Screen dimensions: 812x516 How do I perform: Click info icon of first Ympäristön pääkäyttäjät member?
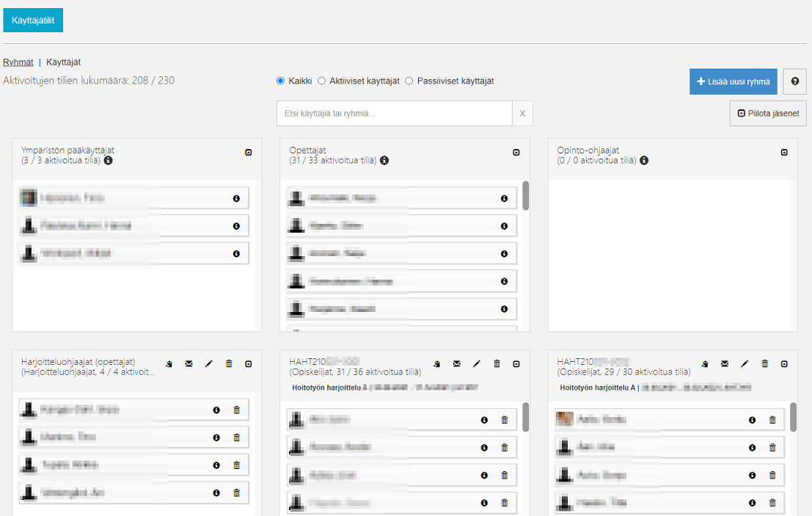(236, 198)
